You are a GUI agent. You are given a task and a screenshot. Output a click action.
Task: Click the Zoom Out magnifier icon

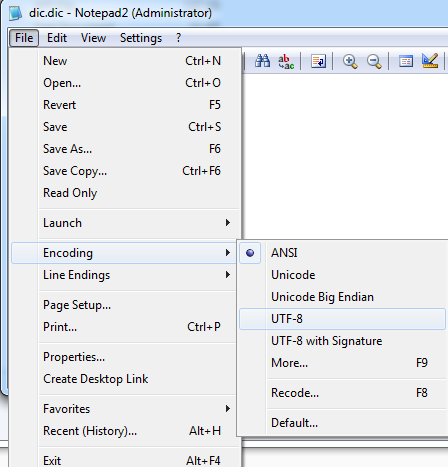click(374, 62)
